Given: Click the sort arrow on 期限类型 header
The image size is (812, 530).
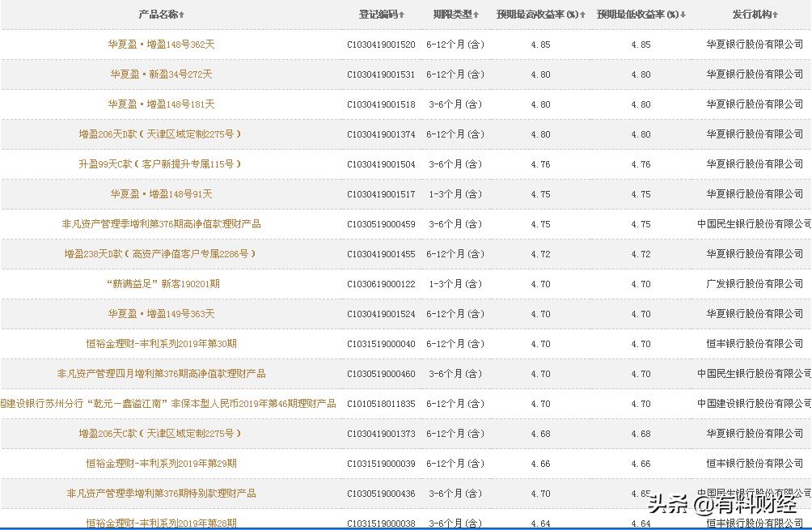Looking at the screenshot, I should (x=476, y=14).
